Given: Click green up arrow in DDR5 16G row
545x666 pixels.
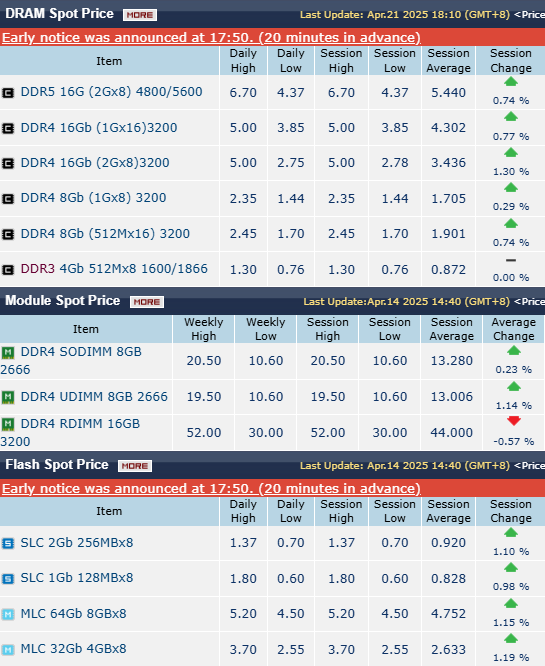Looking at the screenshot, I should point(511,82).
